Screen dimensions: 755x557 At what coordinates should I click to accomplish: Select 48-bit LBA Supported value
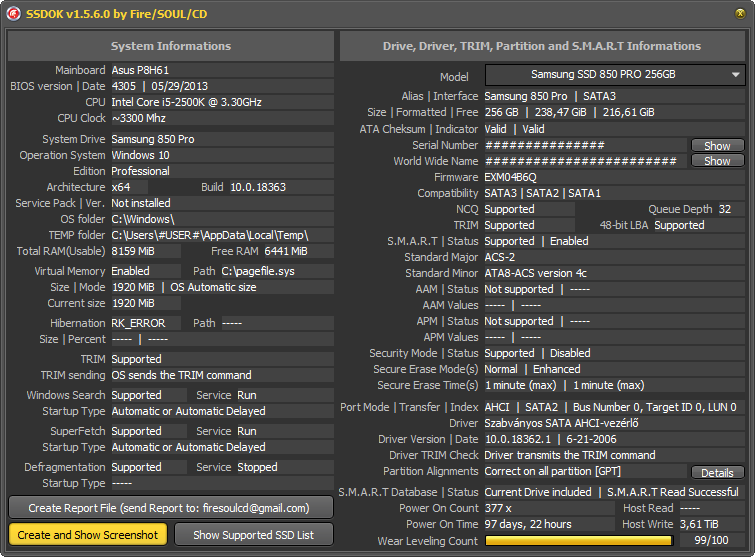click(679, 225)
